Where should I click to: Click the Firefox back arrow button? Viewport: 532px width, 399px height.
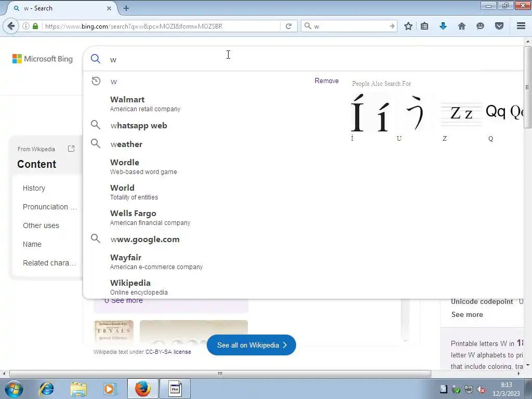coord(11,26)
